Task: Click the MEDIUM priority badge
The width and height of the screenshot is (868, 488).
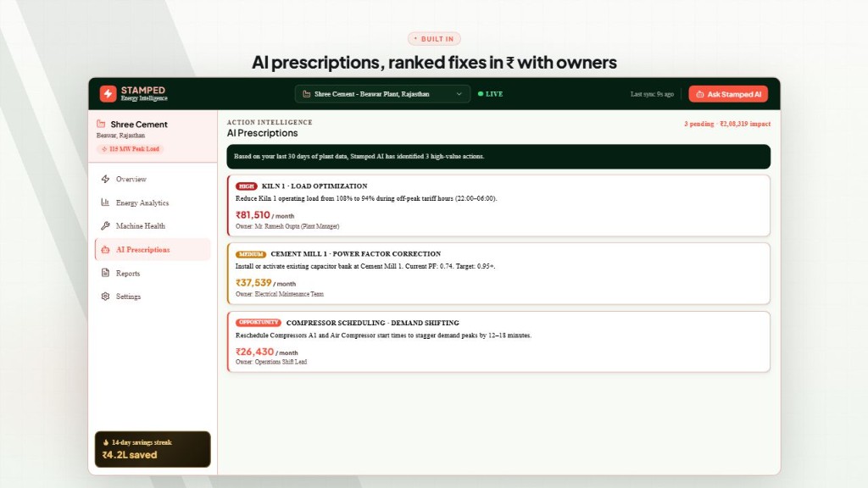Action: (x=251, y=254)
